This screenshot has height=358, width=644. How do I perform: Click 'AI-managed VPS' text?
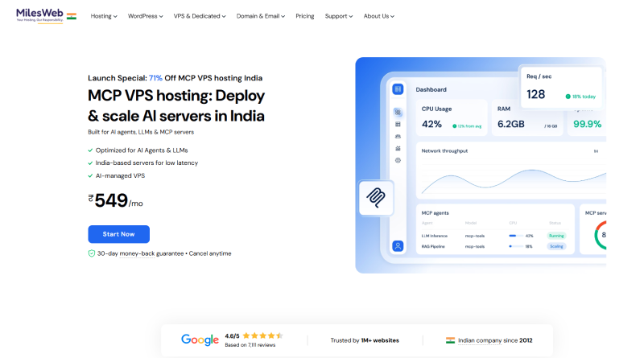tap(120, 175)
